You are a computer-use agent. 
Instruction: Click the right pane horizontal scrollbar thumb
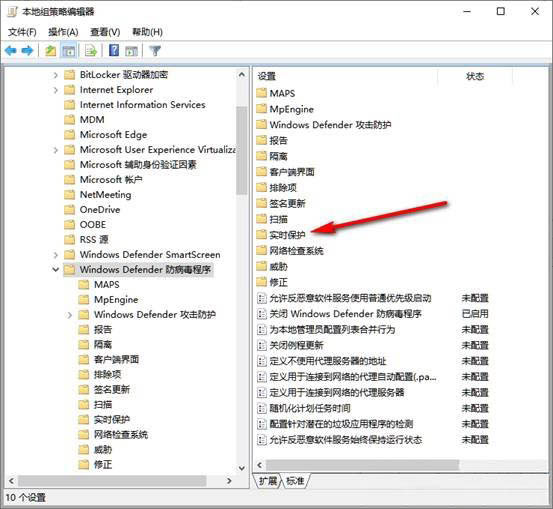tap(362, 465)
